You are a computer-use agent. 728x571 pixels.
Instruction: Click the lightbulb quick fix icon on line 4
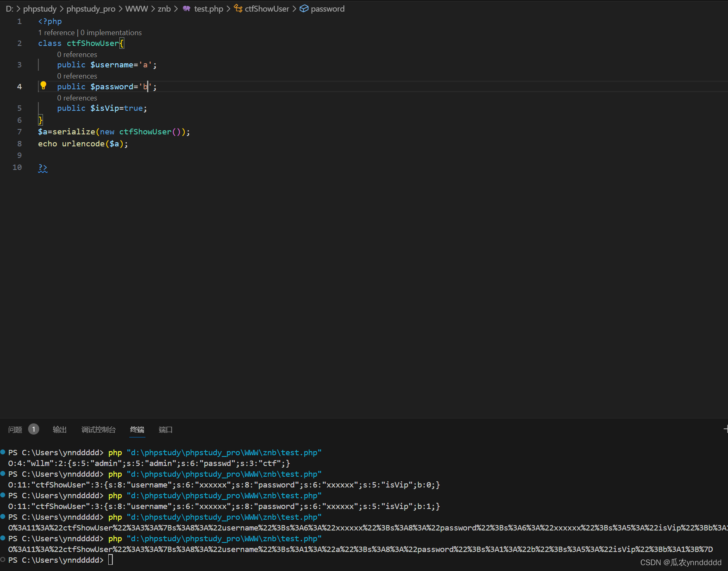44,86
